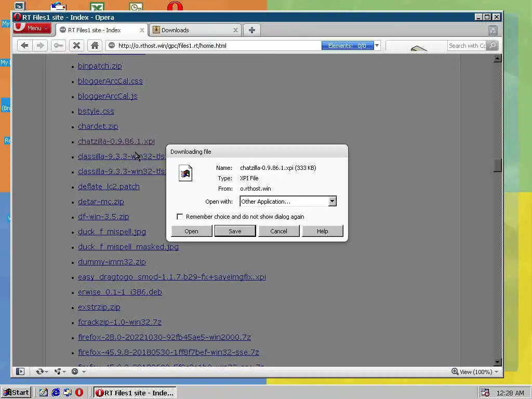The image size is (532, 399).
Task: Click the scrollbar up arrow
Action: click(x=497, y=58)
